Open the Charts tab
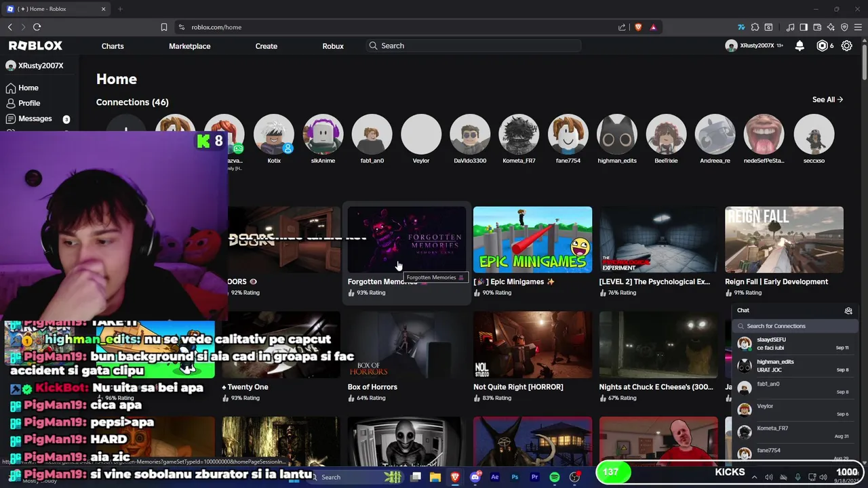 click(x=113, y=45)
